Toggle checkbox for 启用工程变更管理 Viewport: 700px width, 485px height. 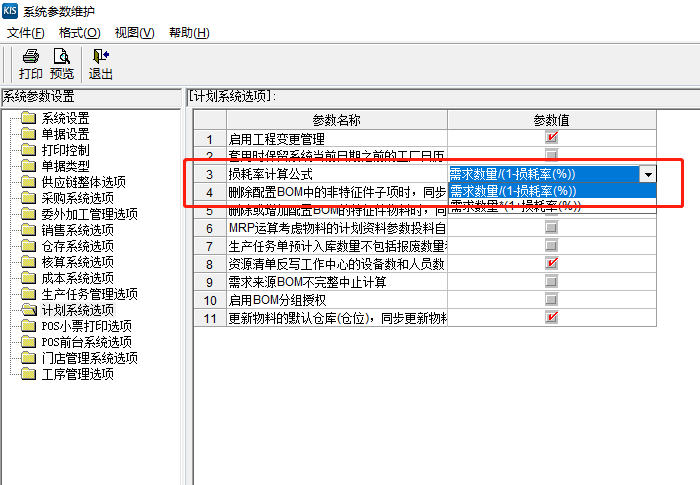pyautogui.click(x=551, y=138)
